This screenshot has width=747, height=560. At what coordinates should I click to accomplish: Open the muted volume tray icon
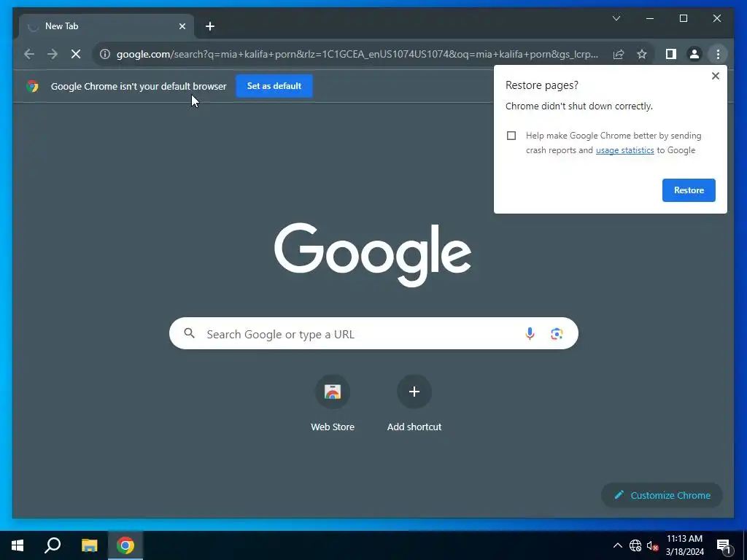pos(652,545)
